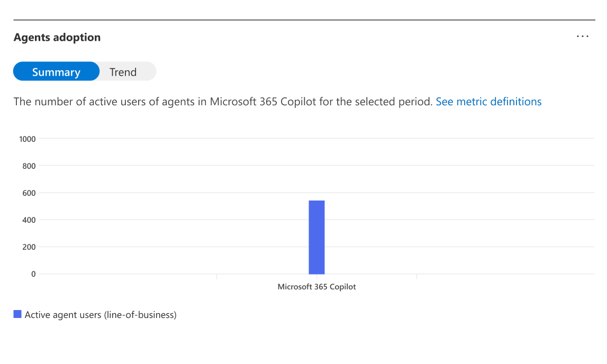Click the x-axis tick mark left of the bar
This screenshot has height=364, width=607.
point(216,276)
